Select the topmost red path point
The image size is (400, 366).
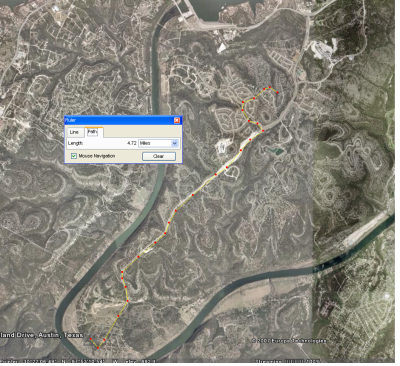pyautogui.click(x=270, y=87)
